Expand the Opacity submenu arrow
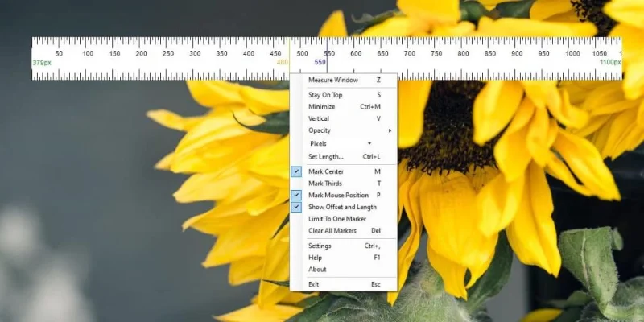Viewport: 644px width, 322px height. coord(390,130)
